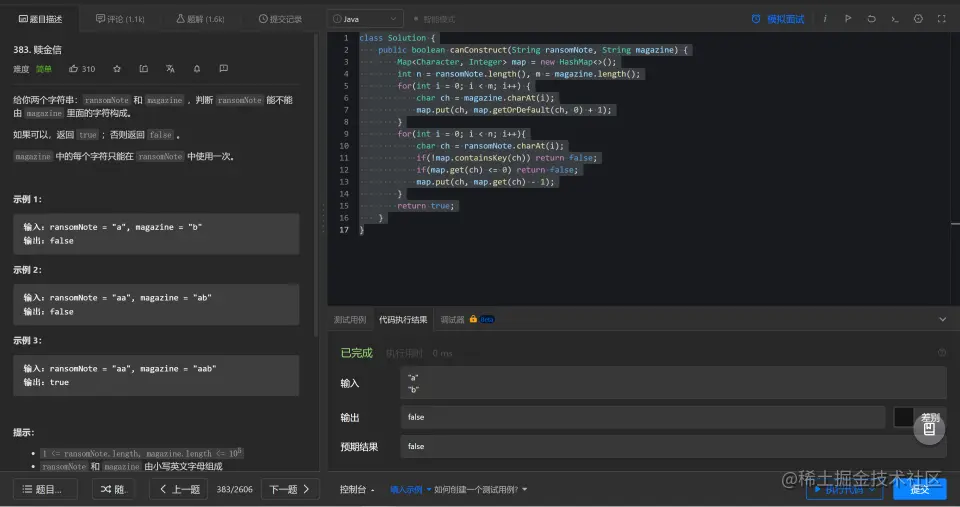
Task: Toggle the 差别 diff checkbox
Action: point(903,417)
